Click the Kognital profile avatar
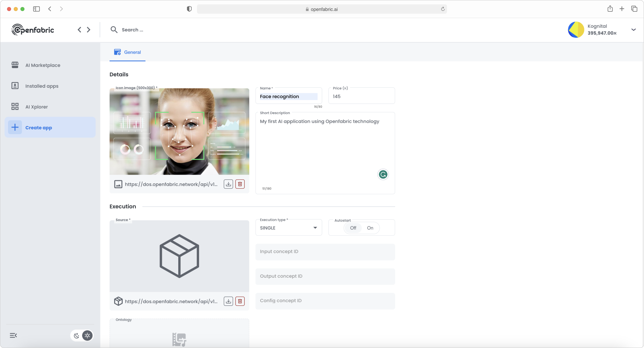Screen dimensions: 644x348 click(576, 30)
